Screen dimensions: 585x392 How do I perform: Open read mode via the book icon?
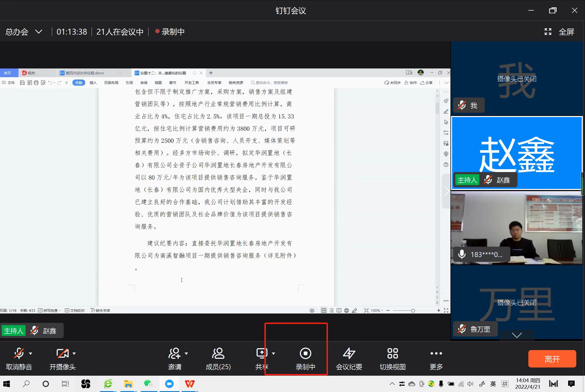coord(339,310)
